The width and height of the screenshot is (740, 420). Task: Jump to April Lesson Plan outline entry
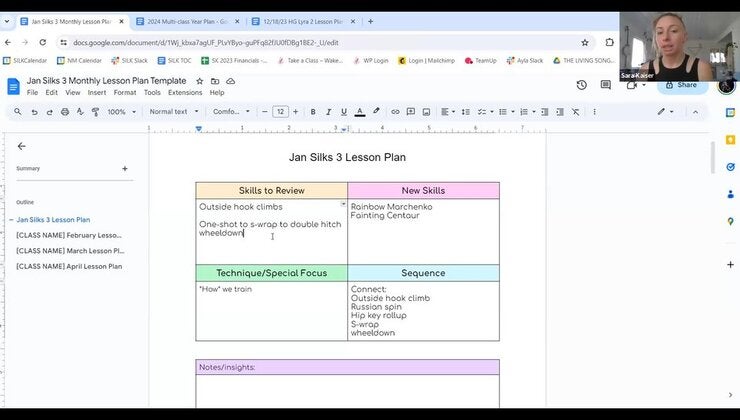[x=69, y=267]
